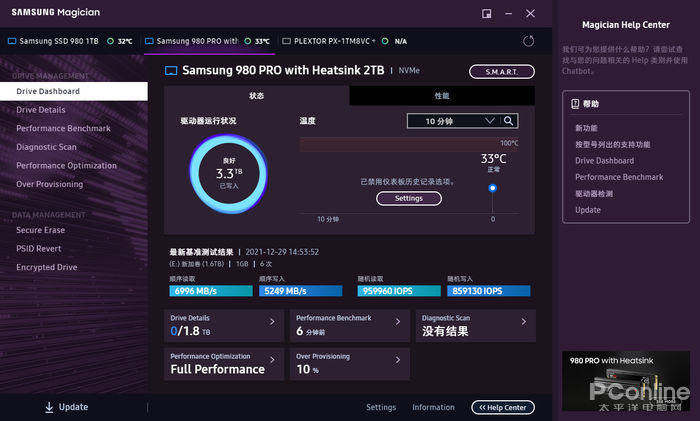Expand the Performance Optimization card arrow
This screenshot has height=421, width=700.
[272, 360]
